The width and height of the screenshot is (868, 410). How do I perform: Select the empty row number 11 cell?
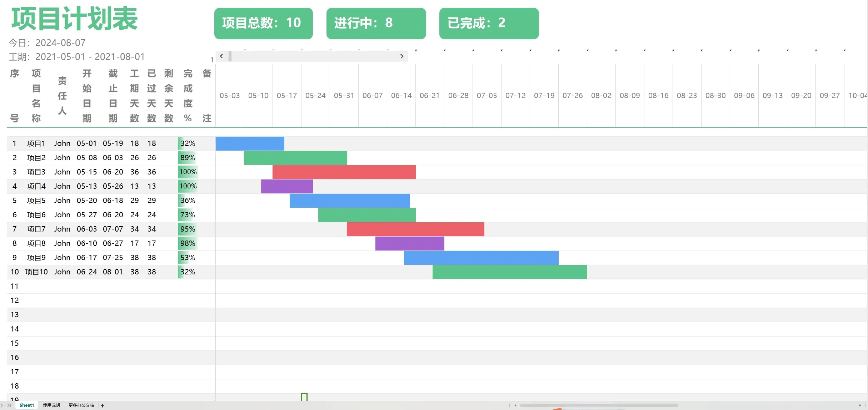(x=15, y=286)
